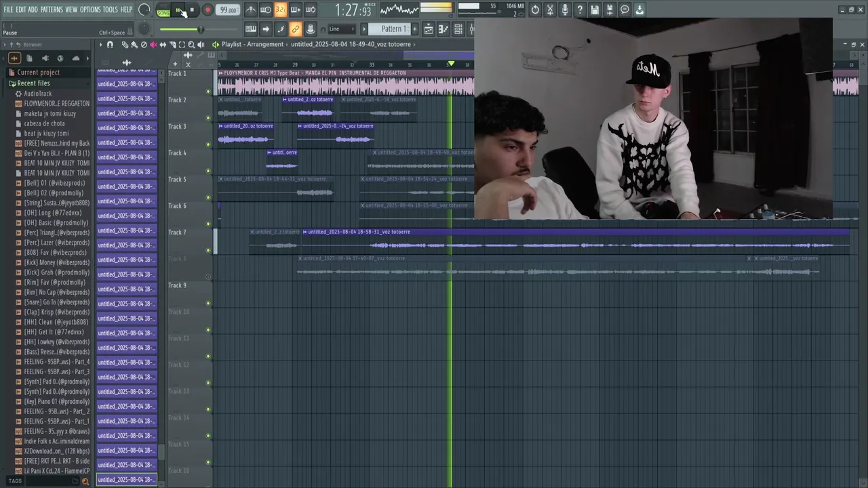This screenshot has height=488, width=868.
Task: Select the pink Mute tool
Action: point(153,45)
